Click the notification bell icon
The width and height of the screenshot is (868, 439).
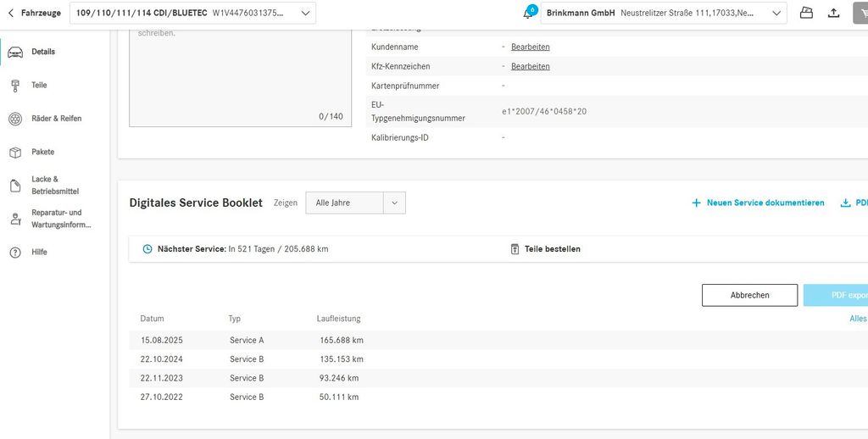click(527, 14)
